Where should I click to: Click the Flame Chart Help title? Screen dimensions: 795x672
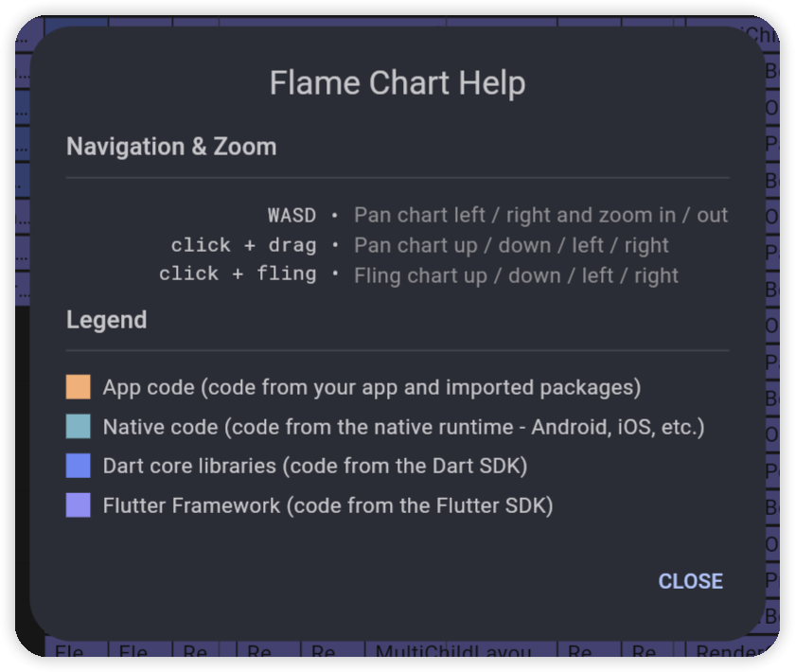tap(397, 83)
